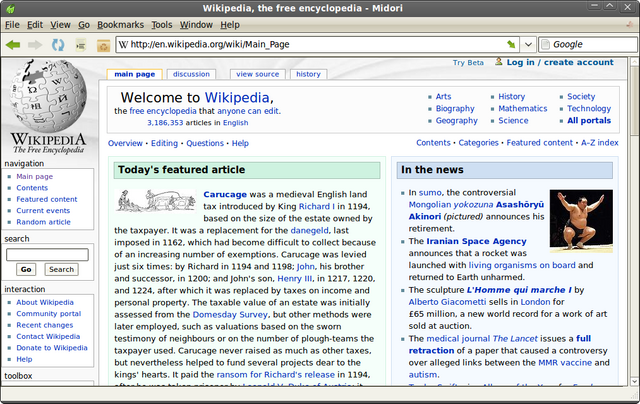
Task: Open the Categories link
Action: [x=478, y=143]
